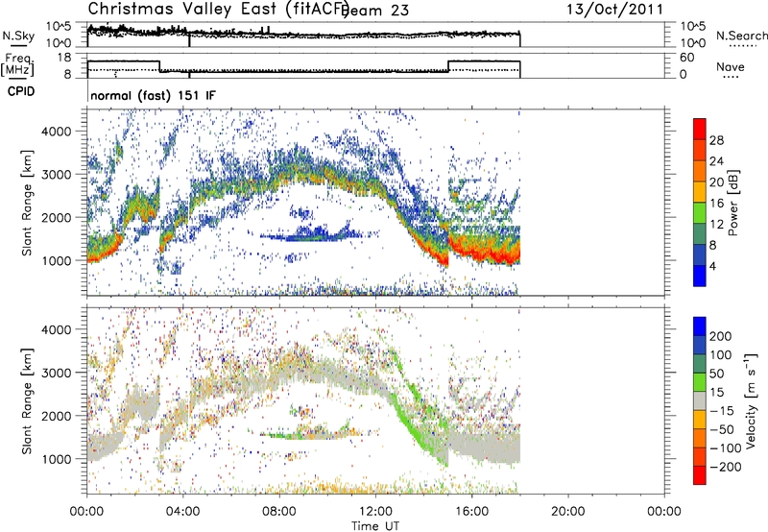Click the frequency step-up line near 15:00 UT
768x532 pixels.
[448, 66]
